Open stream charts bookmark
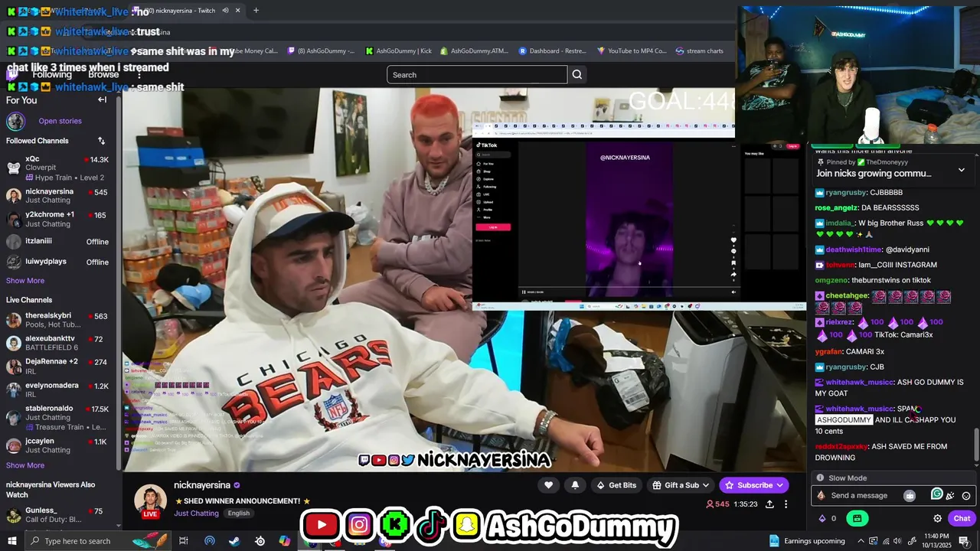This screenshot has height=551, width=980. click(699, 51)
